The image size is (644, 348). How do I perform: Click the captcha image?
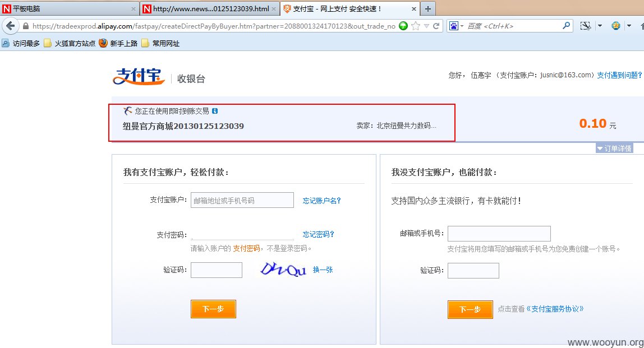(x=283, y=269)
